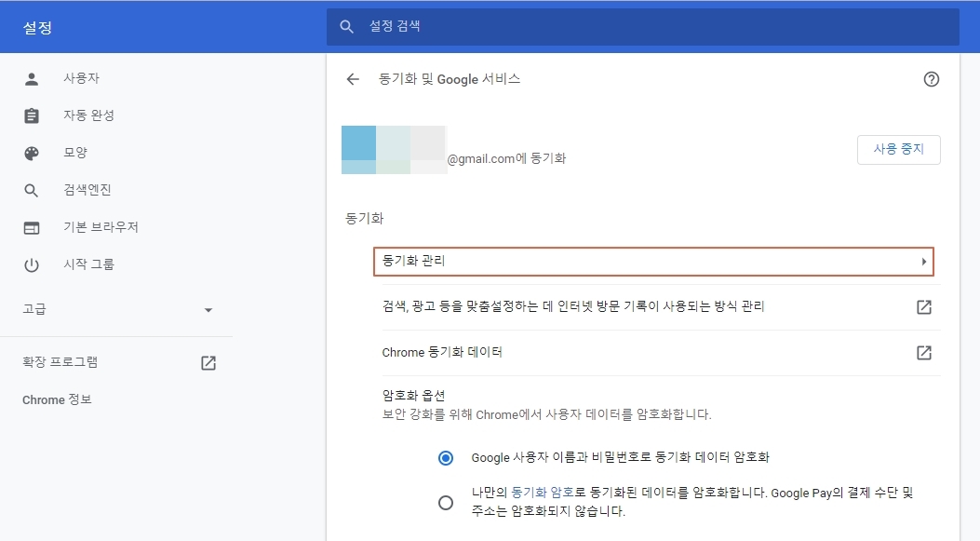980x541 pixels.
Task: Open the 사용자 settings section
Action: pos(81,78)
